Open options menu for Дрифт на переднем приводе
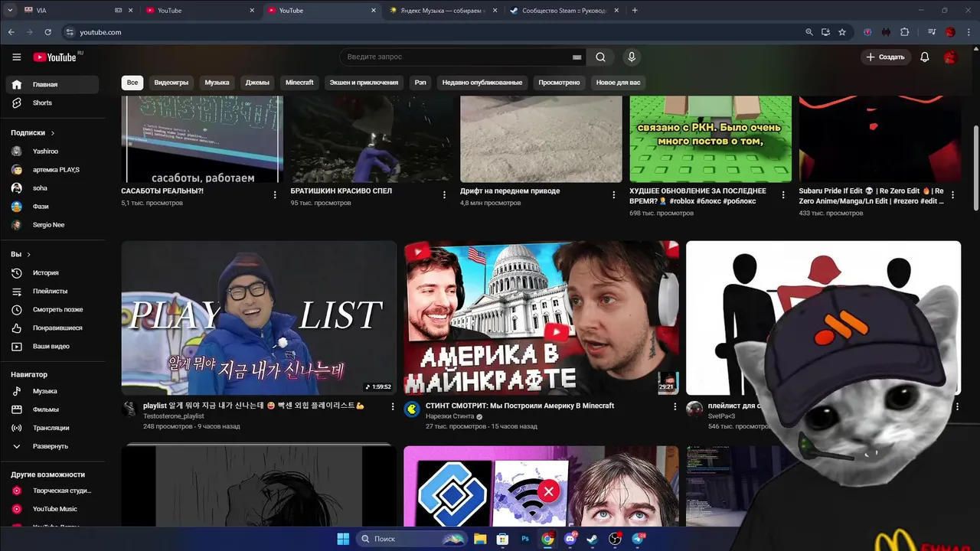The image size is (980, 551). 614,195
